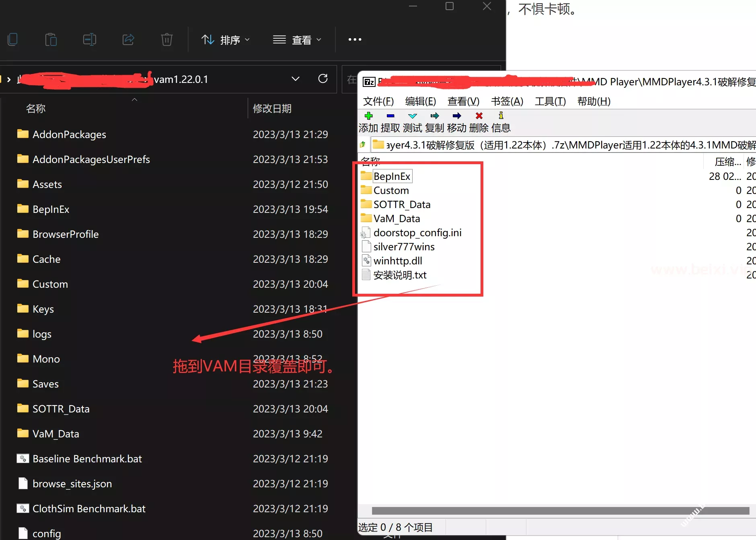Image resolution: width=756 pixels, height=540 pixels.
Task: Open 7-Zip 编辑(E) menu
Action: 421,101
